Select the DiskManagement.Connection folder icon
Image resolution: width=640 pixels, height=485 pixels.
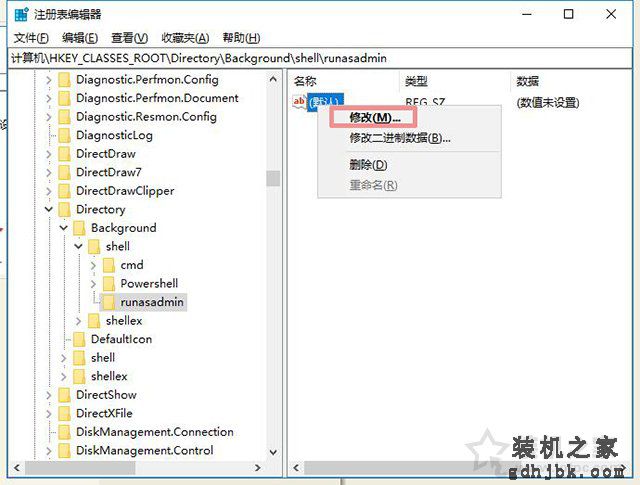64,432
